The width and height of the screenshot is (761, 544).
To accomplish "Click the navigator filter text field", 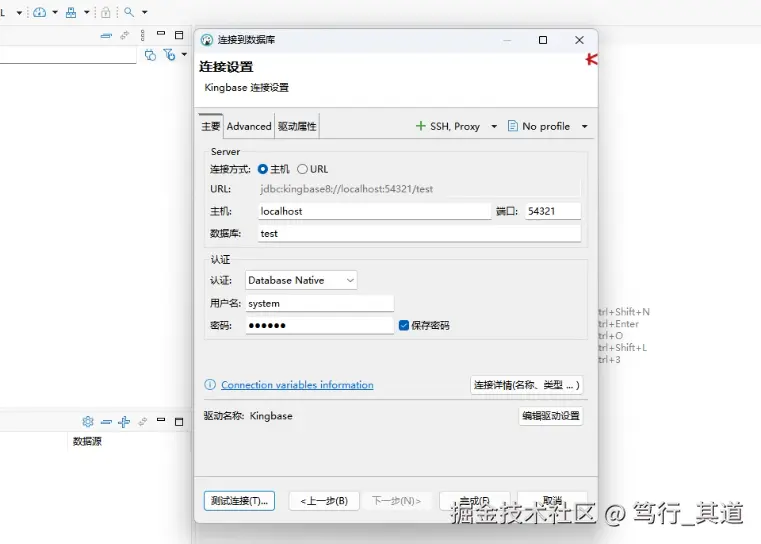I will click(68, 55).
